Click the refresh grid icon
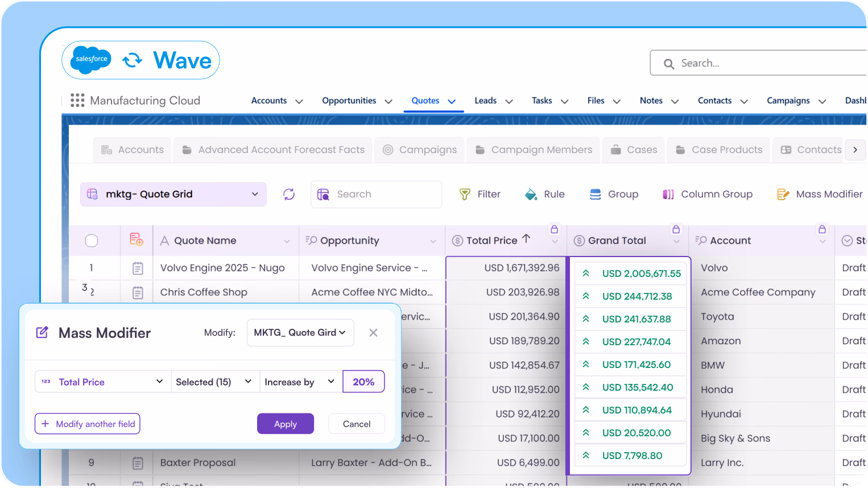Screen dimensions: 868x488 pos(289,195)
